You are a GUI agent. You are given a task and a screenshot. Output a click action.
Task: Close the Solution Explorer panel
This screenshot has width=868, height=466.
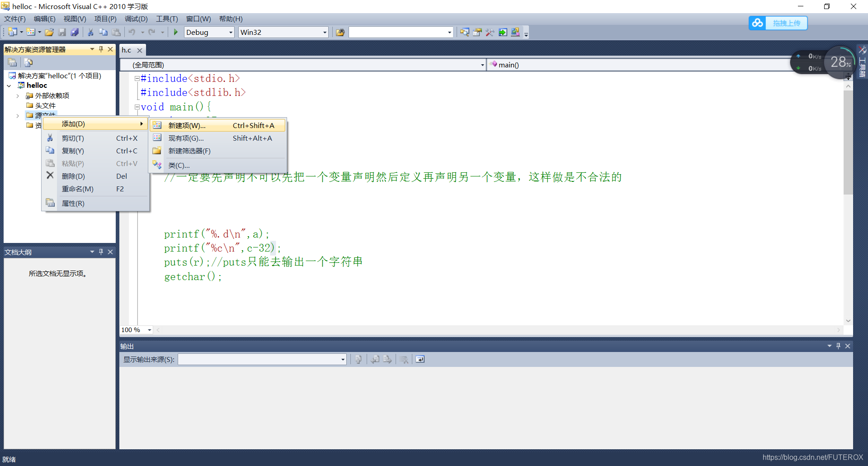tap(110, 49)
